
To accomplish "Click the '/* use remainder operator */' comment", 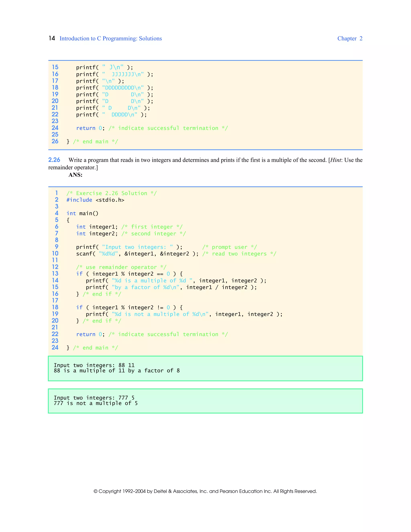I will (x=121, y=267).
